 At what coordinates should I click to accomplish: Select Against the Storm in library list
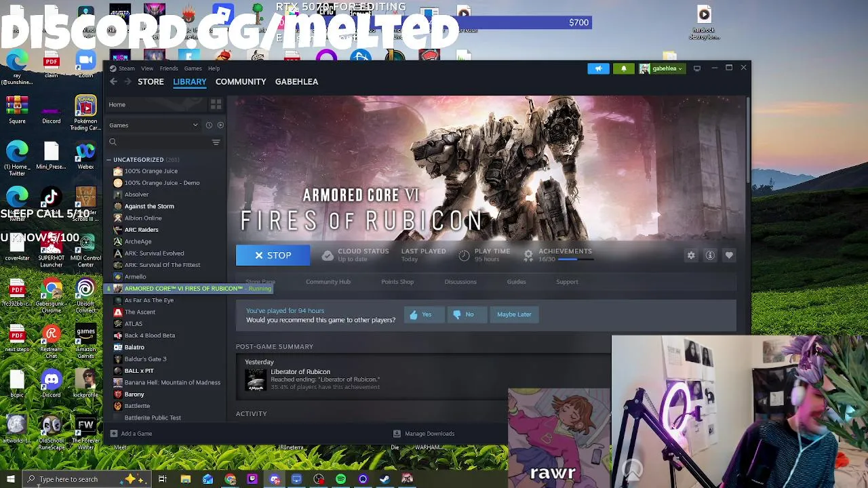coord(149,206)
